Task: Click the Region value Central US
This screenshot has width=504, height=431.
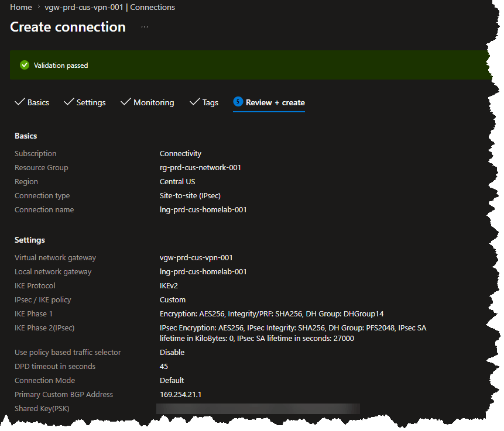Action: [177, 181]
